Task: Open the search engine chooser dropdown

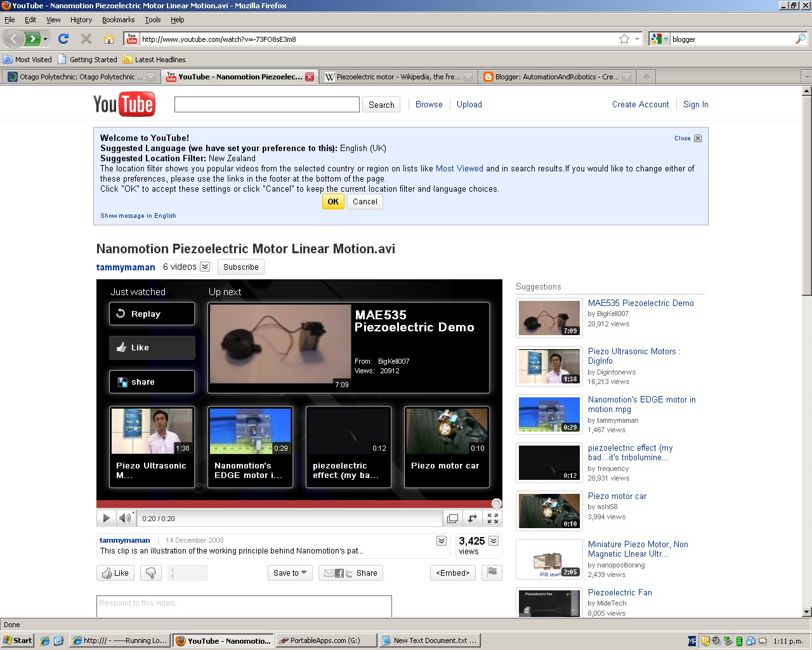Action: coord(660,39)
